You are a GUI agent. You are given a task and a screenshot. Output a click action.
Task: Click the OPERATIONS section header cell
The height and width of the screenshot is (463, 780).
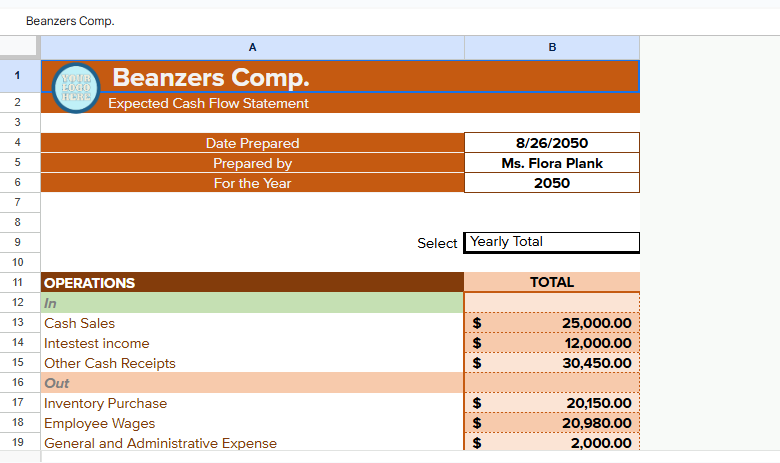pos(252,283)
